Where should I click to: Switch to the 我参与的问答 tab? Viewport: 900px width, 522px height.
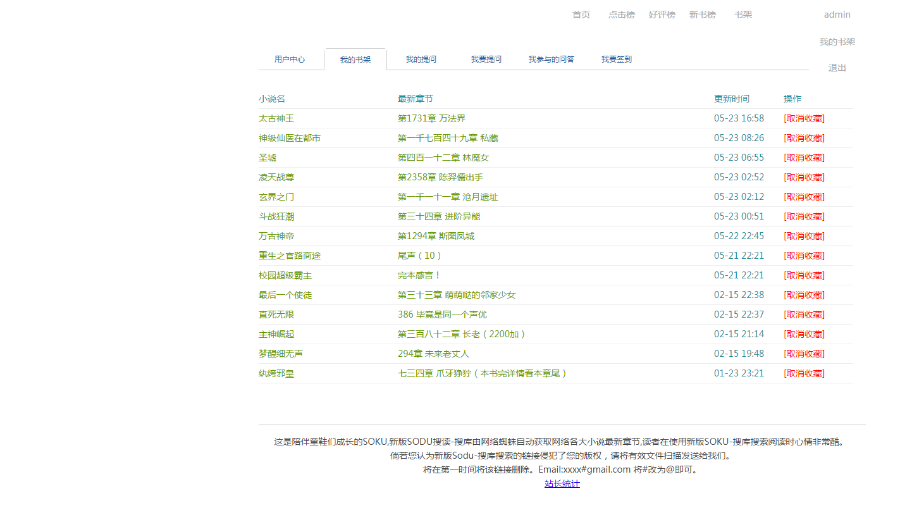coord(551,59)
